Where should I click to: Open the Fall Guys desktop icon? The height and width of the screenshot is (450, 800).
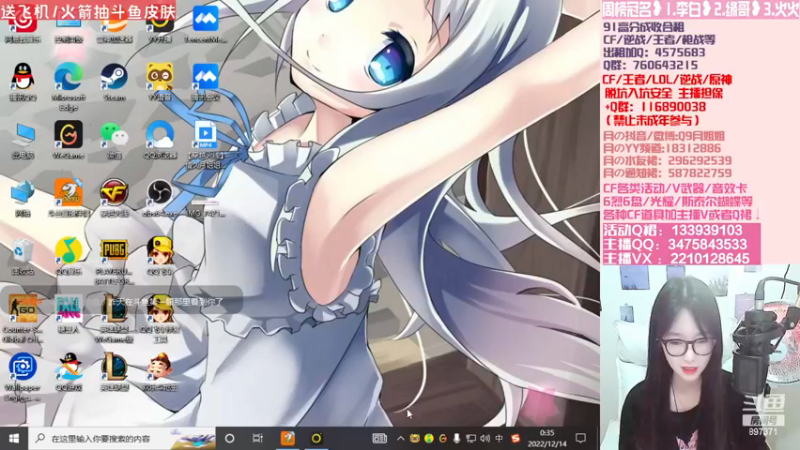coord(68,309)
